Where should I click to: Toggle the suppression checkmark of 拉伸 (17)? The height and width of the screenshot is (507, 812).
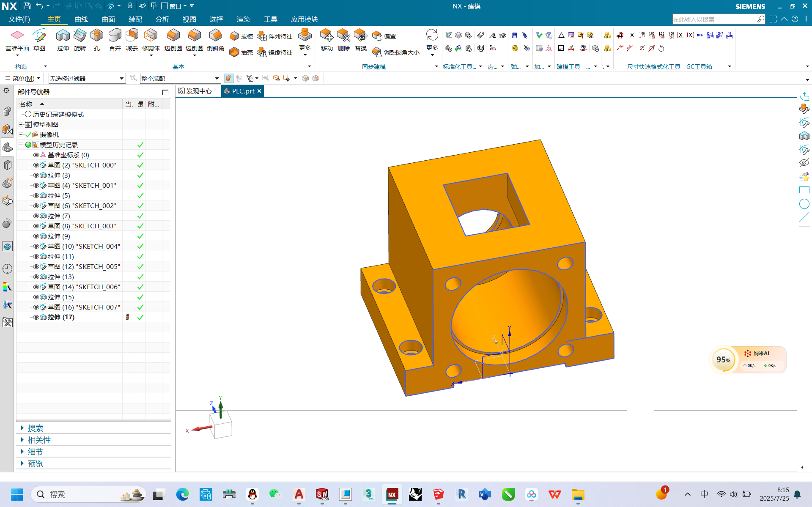click(140, 317)
